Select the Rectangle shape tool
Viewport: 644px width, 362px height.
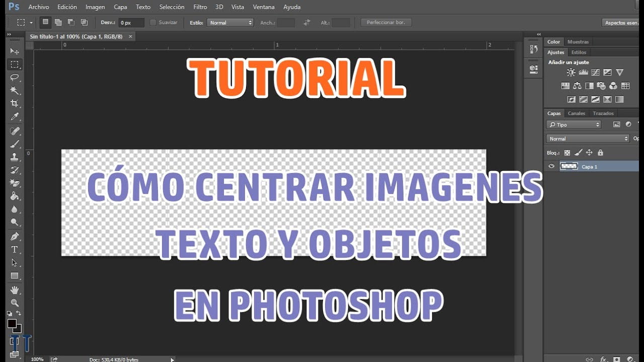point(15,276)
